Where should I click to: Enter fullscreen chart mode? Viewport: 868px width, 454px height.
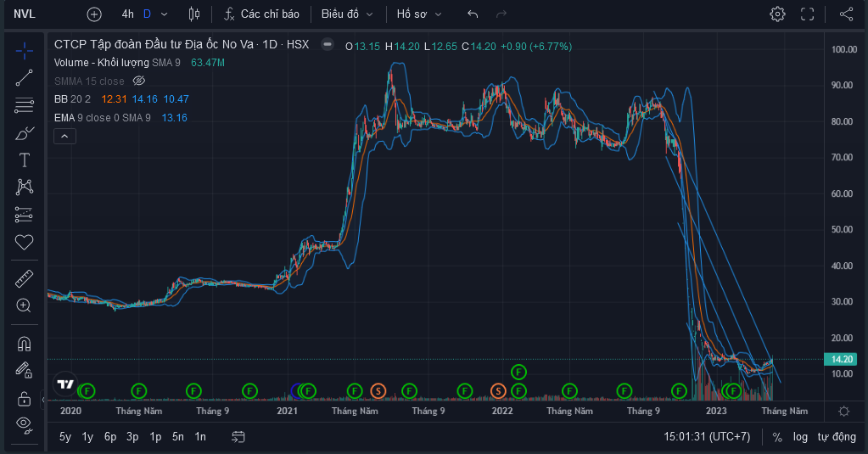(808, 14)
